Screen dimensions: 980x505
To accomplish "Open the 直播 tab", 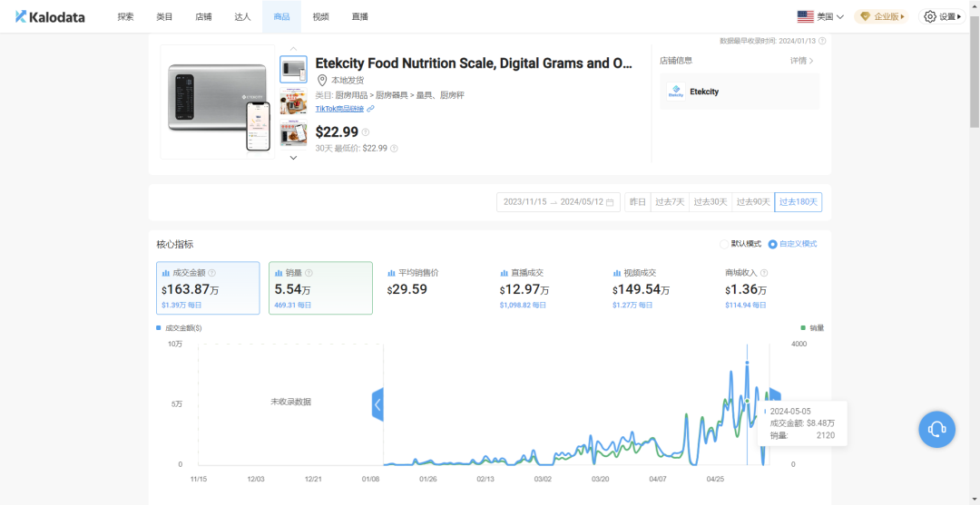I will tap(360, 17).
